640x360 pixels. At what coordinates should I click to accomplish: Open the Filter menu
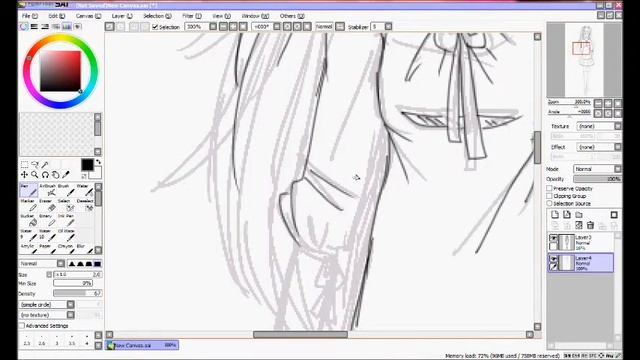point(192,16)
